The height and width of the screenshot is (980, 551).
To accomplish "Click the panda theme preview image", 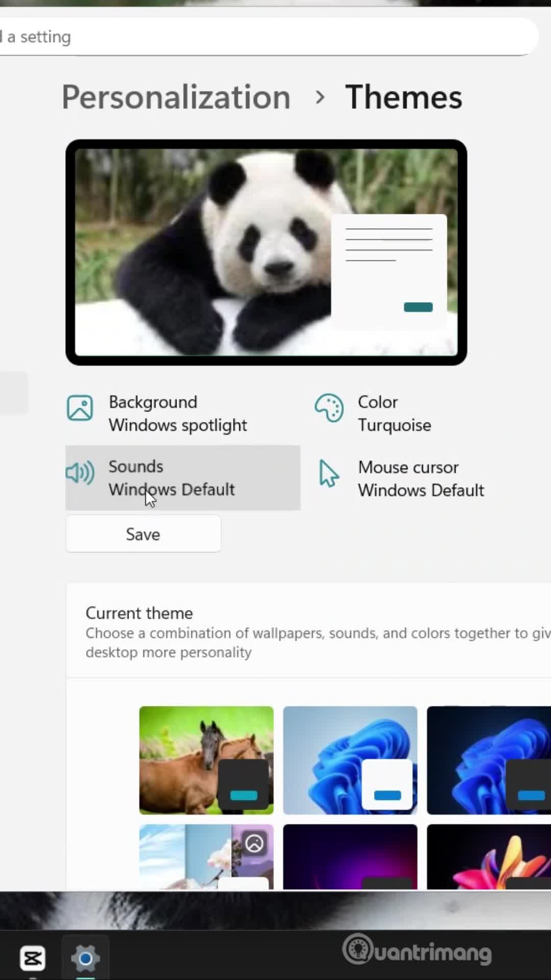I will click(266, 252).
